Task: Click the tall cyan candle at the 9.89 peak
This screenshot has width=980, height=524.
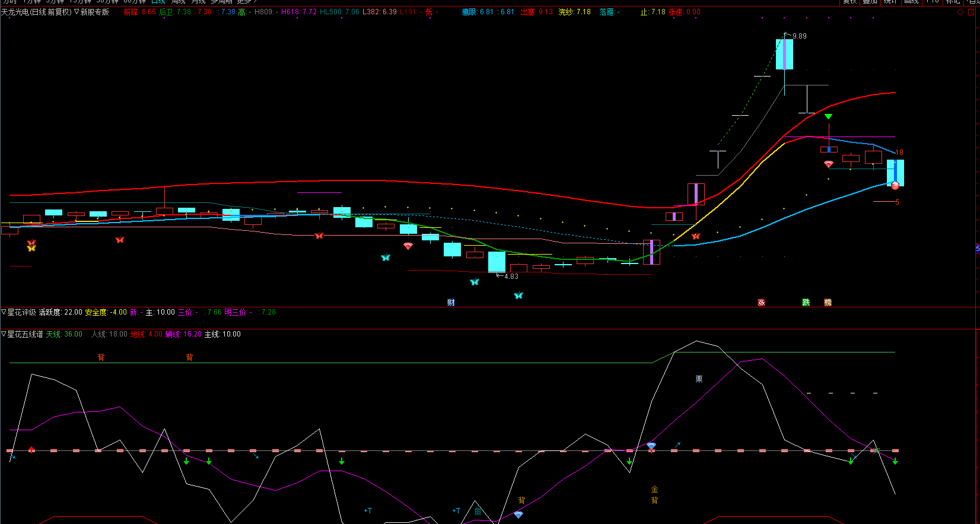Action: click(784, 55)
